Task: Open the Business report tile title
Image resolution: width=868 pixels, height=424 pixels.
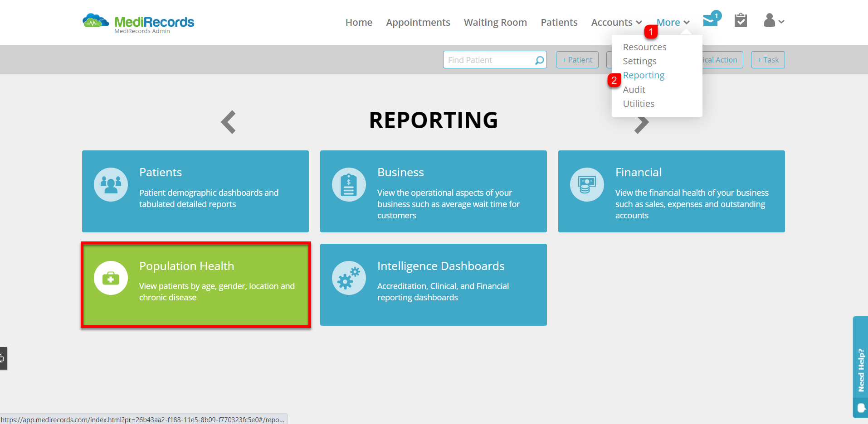Action: tap(400, 172)
